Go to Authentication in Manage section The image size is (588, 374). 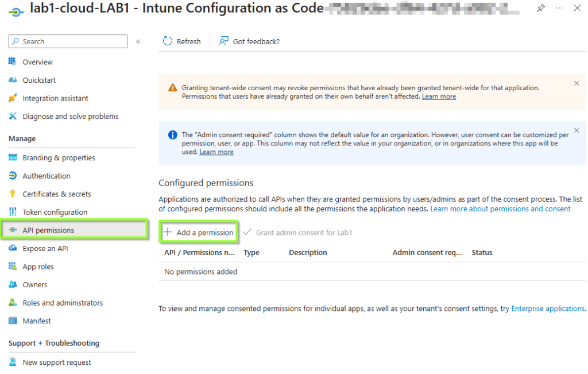pyautogui.click(x=47, y=176)
